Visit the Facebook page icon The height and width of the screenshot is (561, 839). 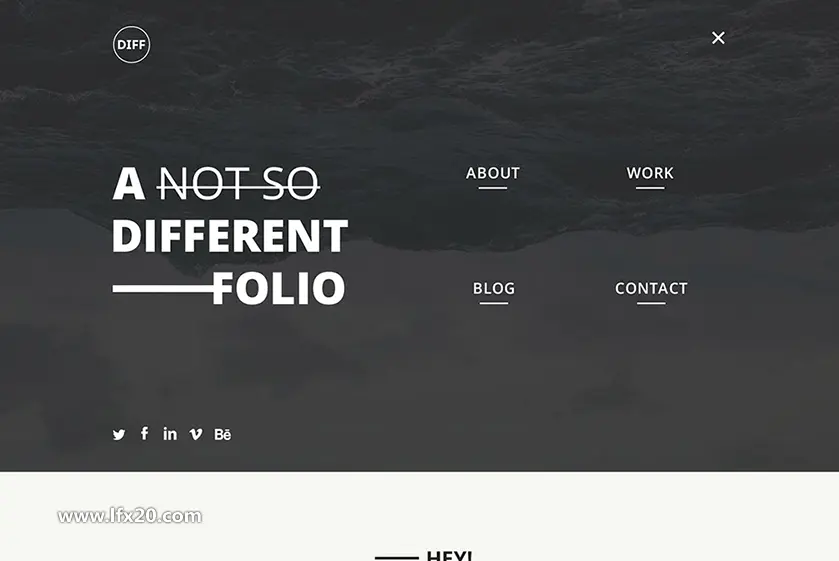[x=144, y=433]
